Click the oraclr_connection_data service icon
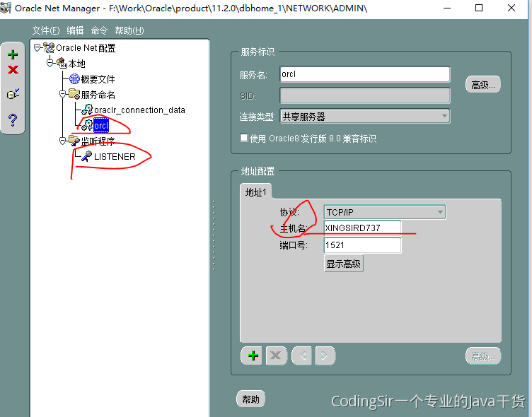The height and width of the screenshot is (417, 532). 87,110
